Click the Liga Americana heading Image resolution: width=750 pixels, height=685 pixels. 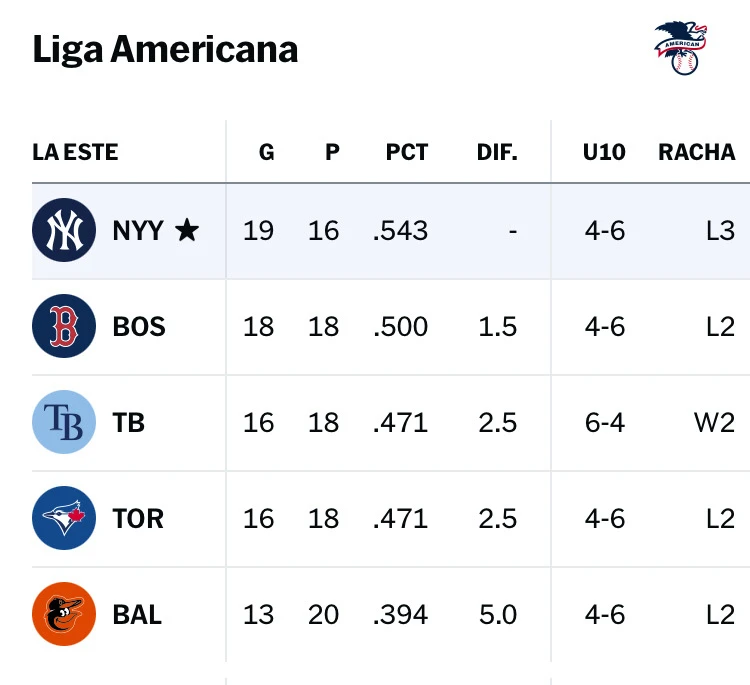[x=165, y=49]
